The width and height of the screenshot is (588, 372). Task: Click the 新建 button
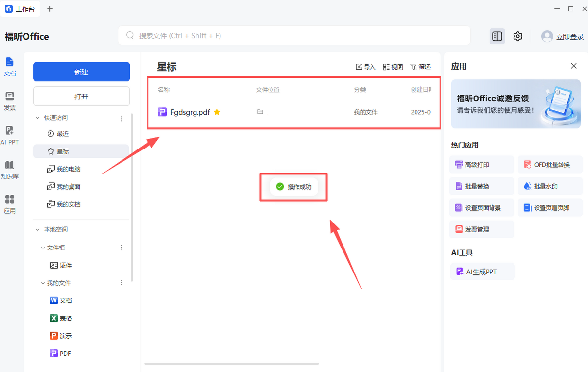click(81, 72)
